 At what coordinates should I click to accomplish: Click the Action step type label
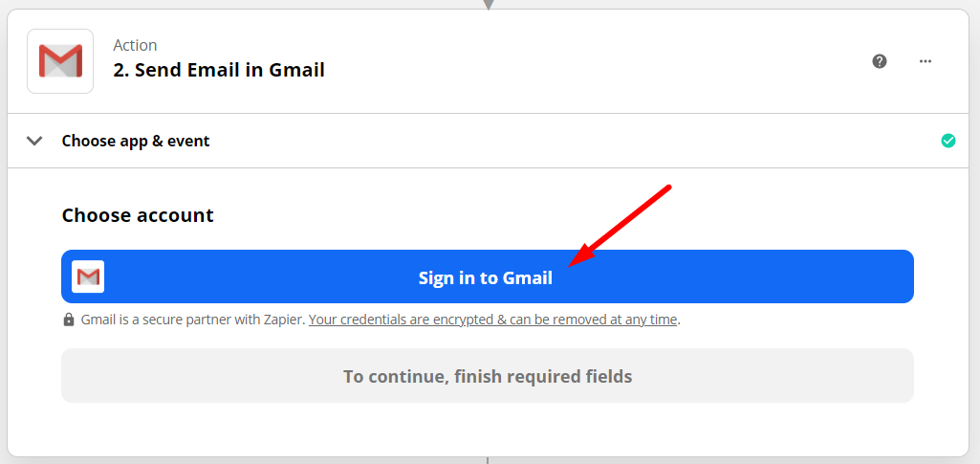click(x=135, y=45)
